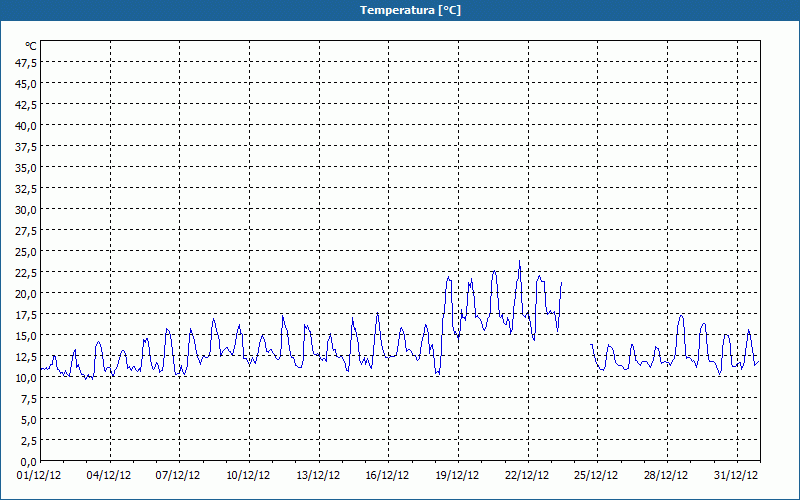Select the 28/12/12 date label
This screenshot has width=800, height=500.
pyautogui.click(x=666, y=476)
